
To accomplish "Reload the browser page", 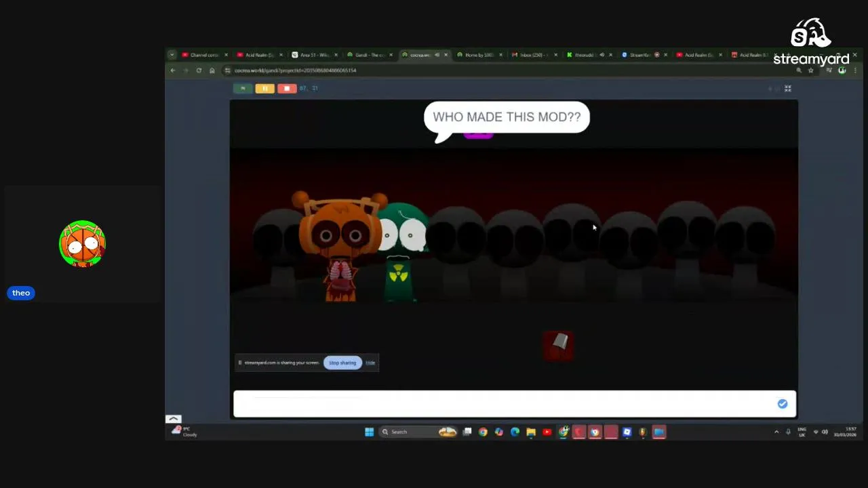I will click(199, 70).
